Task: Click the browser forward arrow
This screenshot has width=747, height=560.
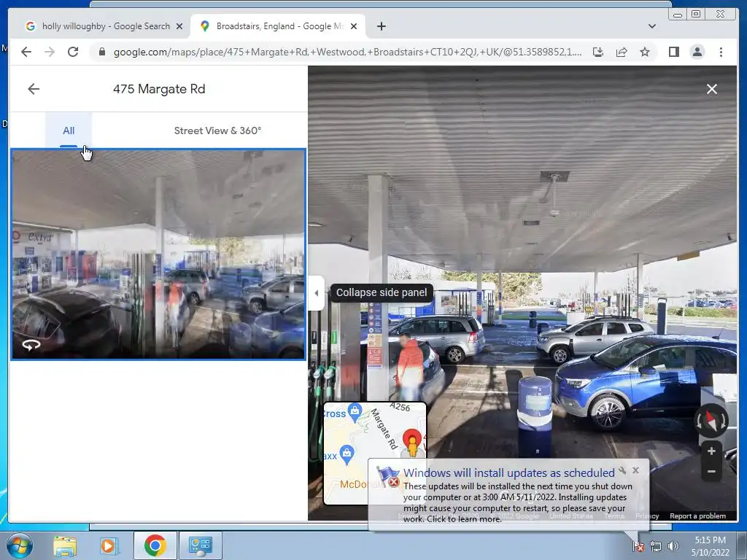Action: pyautogui.click(x=50, y=52)
